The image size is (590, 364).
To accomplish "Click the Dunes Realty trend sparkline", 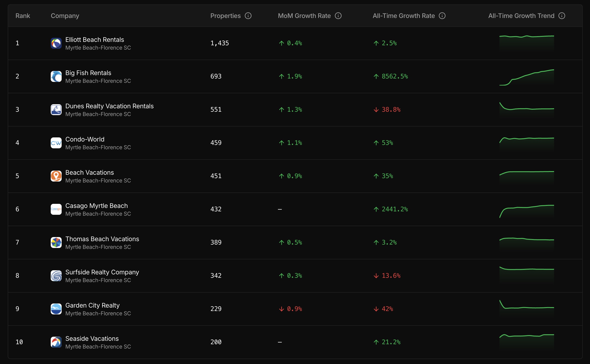I will click(x=527, y=110).
